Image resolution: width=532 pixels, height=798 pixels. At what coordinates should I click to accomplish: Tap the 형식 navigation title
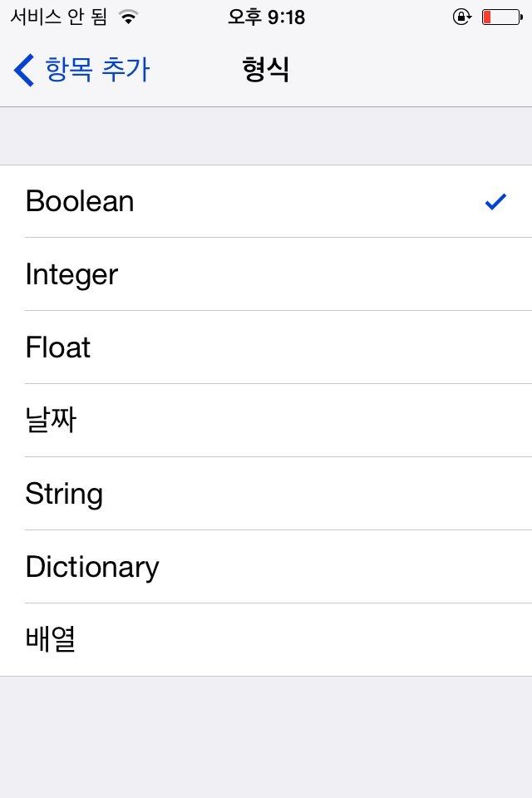tap(266, 70)
